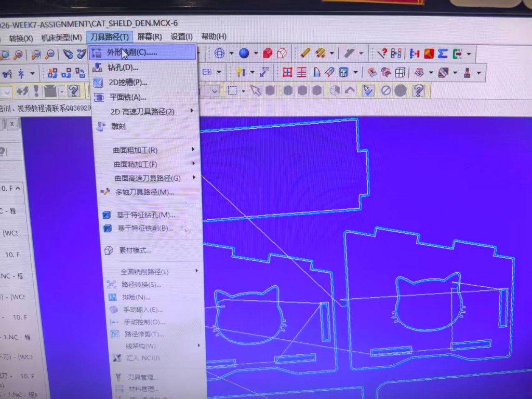
Task: Click the red and orange square icon
Action: click(429, 54)
